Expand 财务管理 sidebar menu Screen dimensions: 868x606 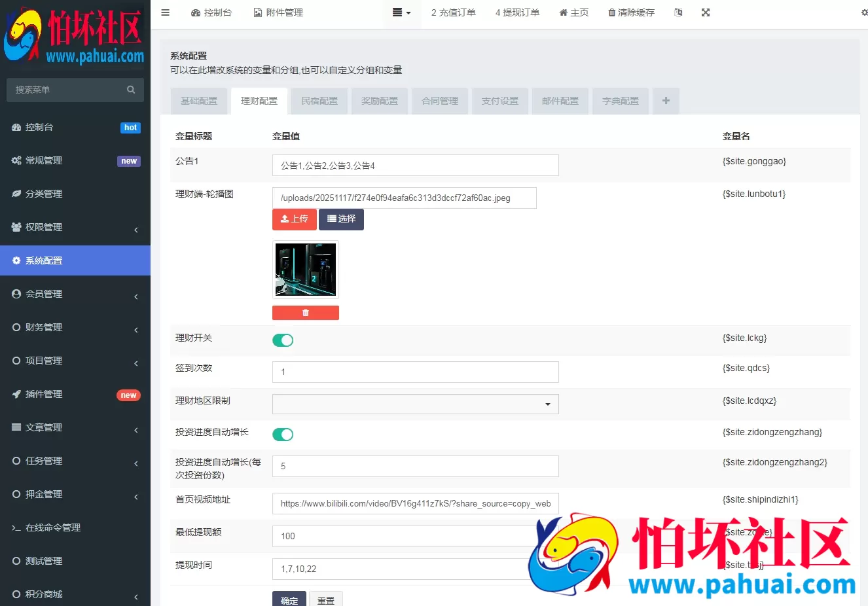[x=75, y=327]
